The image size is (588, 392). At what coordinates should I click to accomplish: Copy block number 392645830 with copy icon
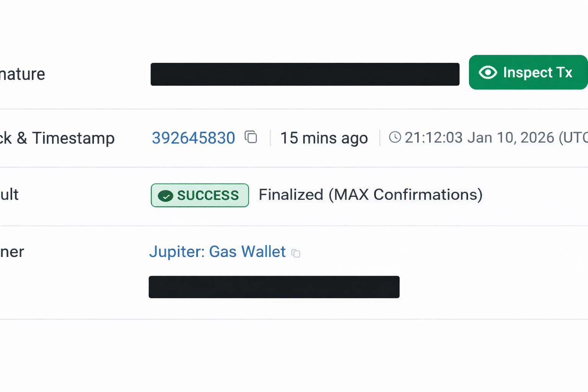pos(251,137)
